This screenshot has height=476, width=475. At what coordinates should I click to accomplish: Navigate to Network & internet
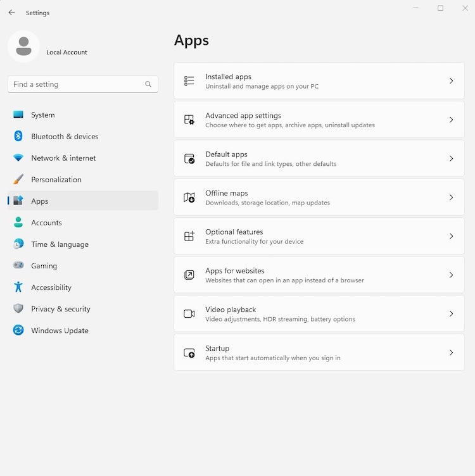83,158
